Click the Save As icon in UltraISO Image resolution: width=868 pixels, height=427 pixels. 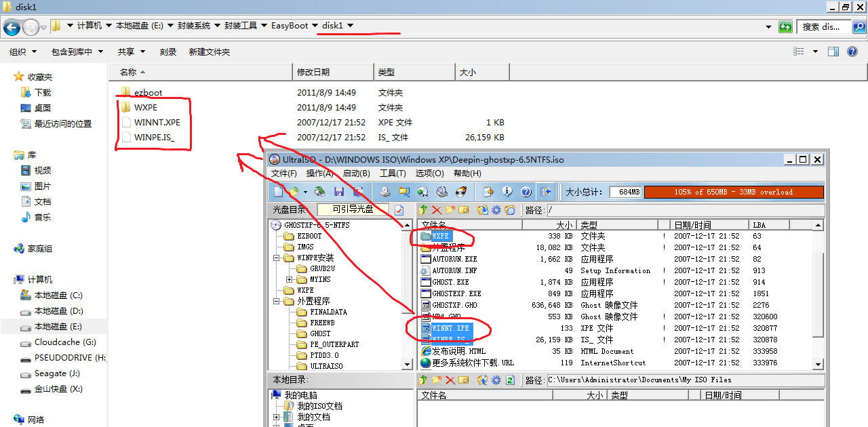358,192
